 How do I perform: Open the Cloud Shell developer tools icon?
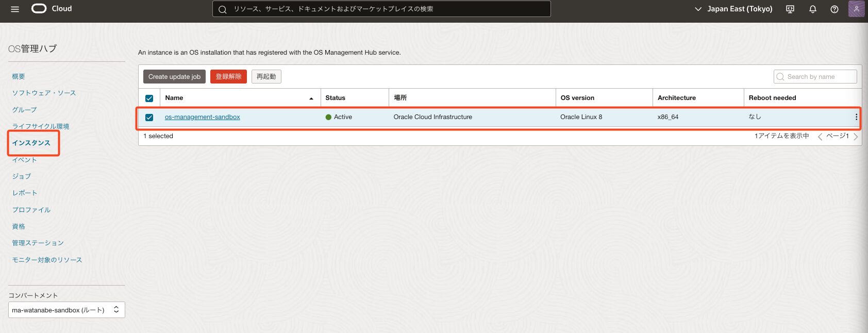790,9
